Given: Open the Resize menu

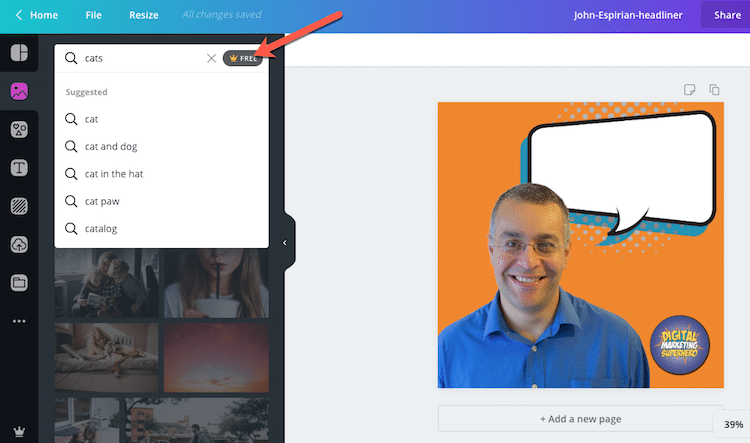Looking at the screenshot, I should [x=144, y=16].
